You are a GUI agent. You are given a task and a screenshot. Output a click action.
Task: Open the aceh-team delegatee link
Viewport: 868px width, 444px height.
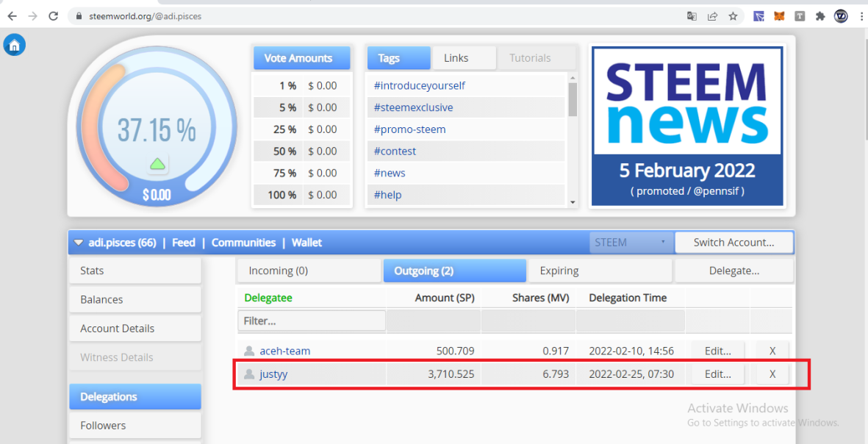pos(285,351)
